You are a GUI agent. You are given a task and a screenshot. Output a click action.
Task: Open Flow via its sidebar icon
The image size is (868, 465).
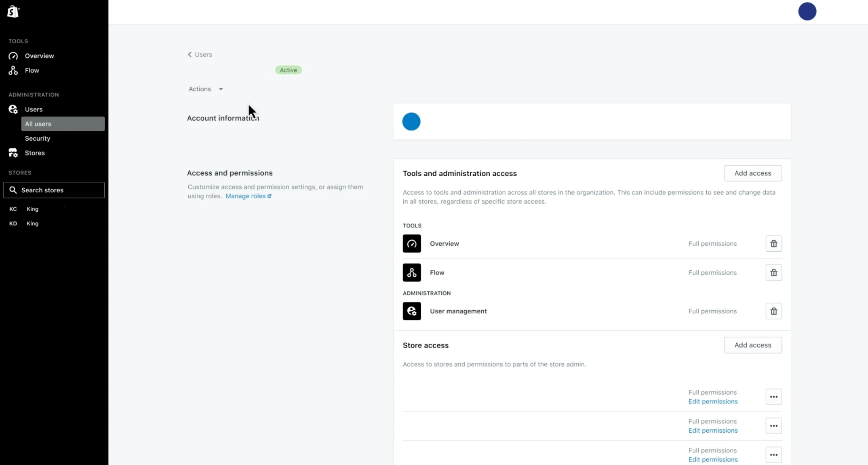tap(13, 71)
